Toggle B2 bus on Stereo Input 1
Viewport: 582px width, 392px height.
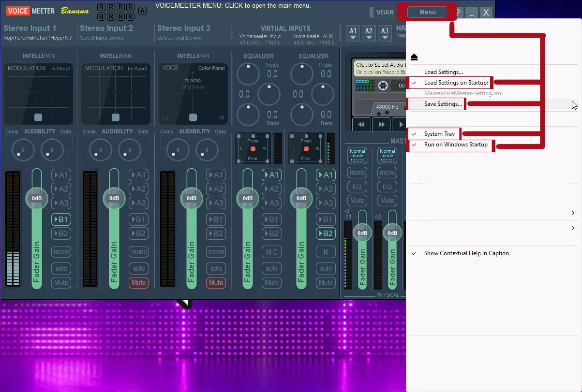click(x=61, y=233)
